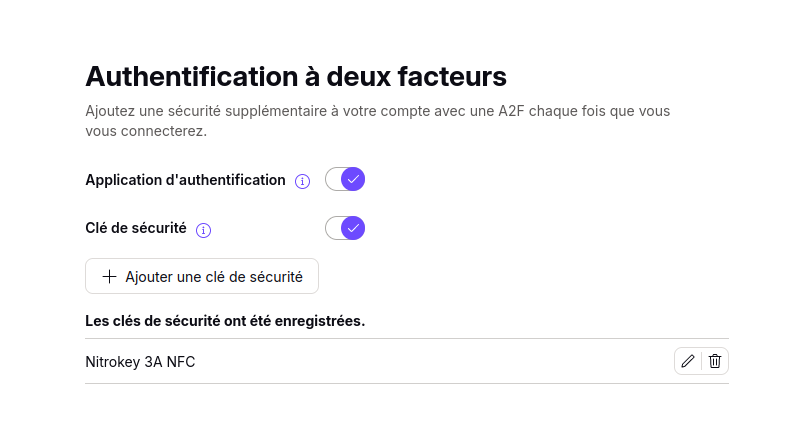Open the info icon beside Clé de sécurité

click(x=203, y=230)
